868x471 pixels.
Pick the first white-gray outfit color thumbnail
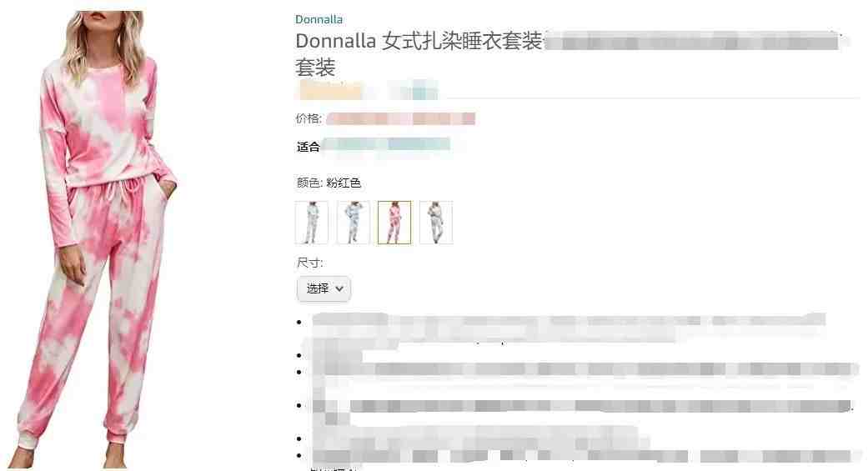click(x=311, y=223)
